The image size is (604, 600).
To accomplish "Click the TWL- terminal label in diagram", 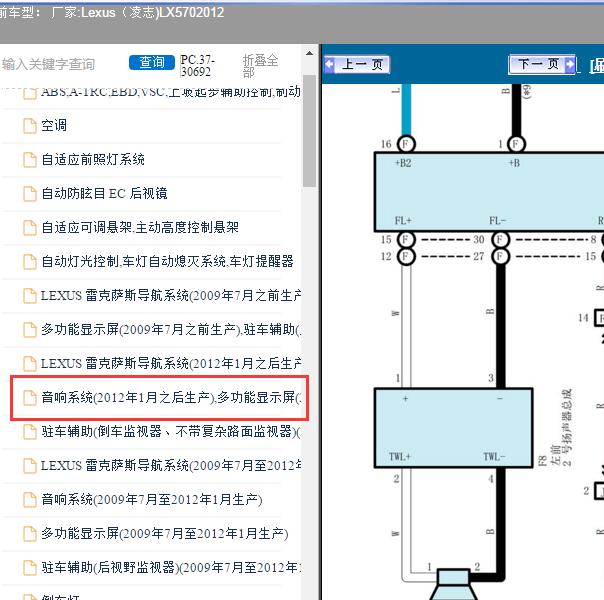I will [494, 457].
